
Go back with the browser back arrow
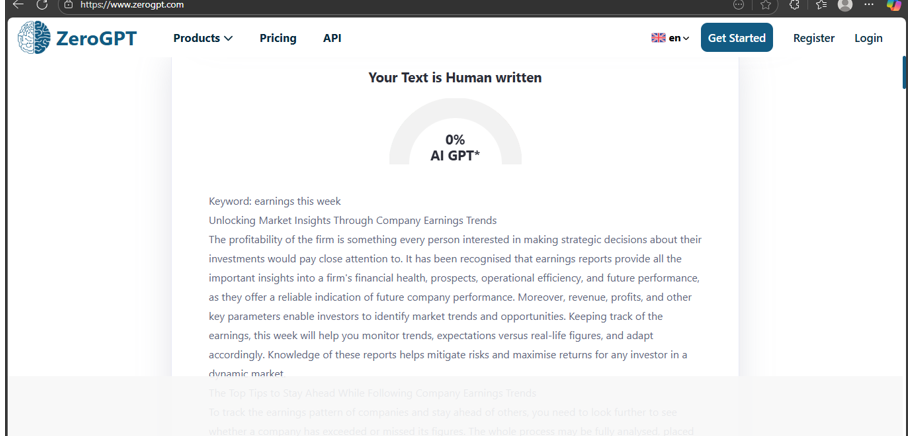(x=19, y=5)
